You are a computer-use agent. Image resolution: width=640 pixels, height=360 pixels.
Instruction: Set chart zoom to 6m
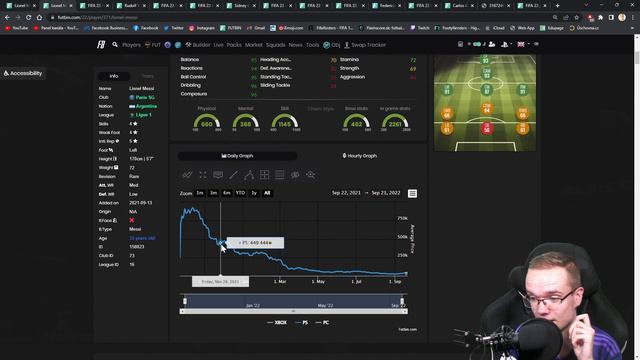(x=227, y=193)
